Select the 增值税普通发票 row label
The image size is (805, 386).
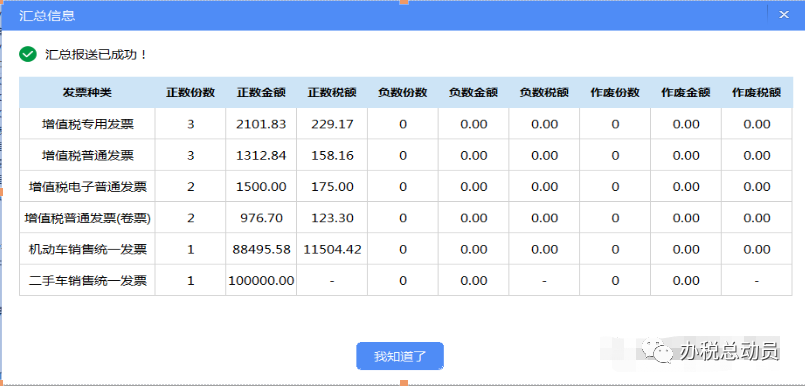[88, 156]
